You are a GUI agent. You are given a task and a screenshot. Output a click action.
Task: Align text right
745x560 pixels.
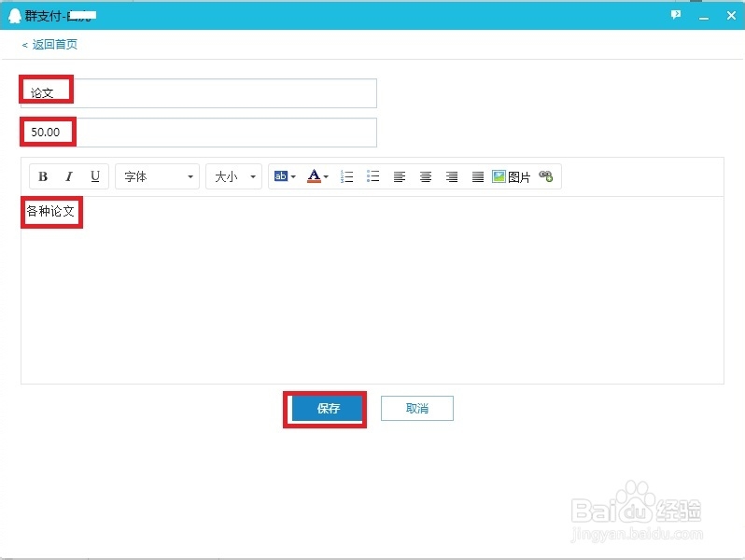click(452, 176)
